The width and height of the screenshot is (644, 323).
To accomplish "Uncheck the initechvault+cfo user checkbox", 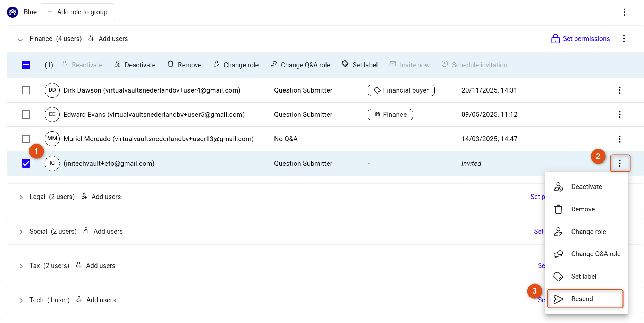I will [x=26, y=163].
